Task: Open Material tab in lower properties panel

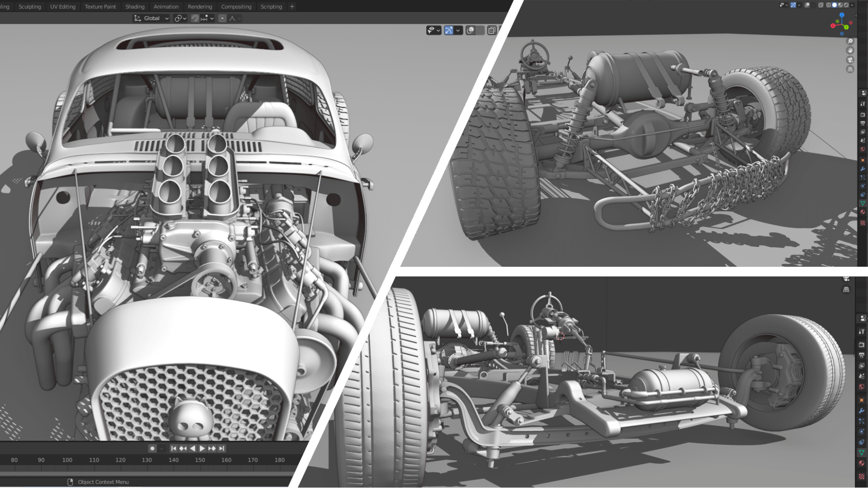Action: click(x=861, y=463)
